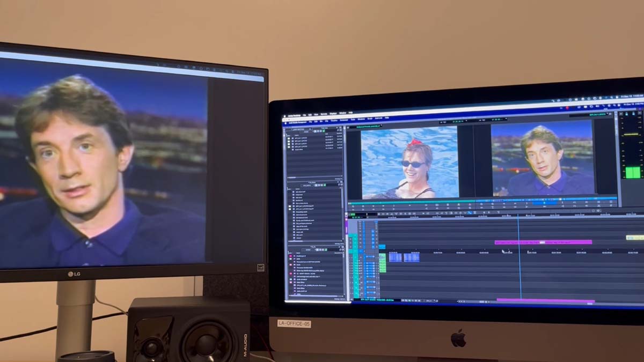Select the yellow-green clip at the timeline's right edge
Screen dimensions: 644x362
click(x=635, y=237)
